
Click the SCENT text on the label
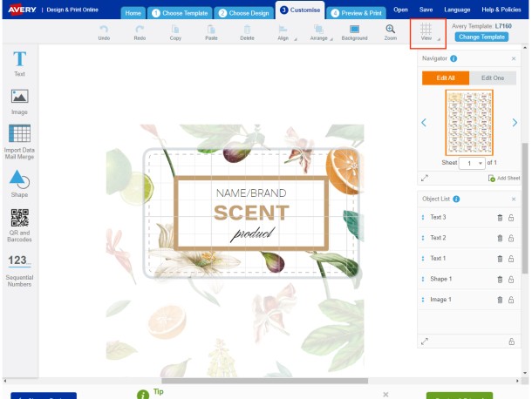pyautogui.click(x=251, y=213)
